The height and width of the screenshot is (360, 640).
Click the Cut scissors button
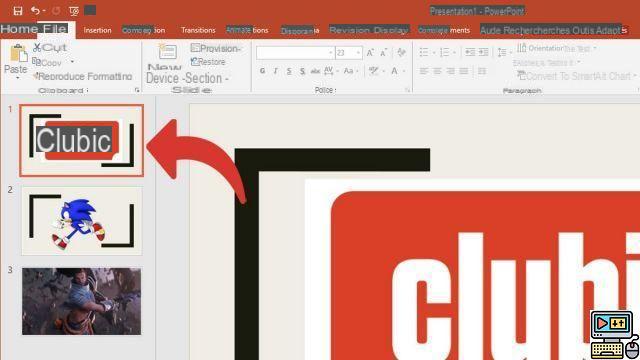coord(50,48)
